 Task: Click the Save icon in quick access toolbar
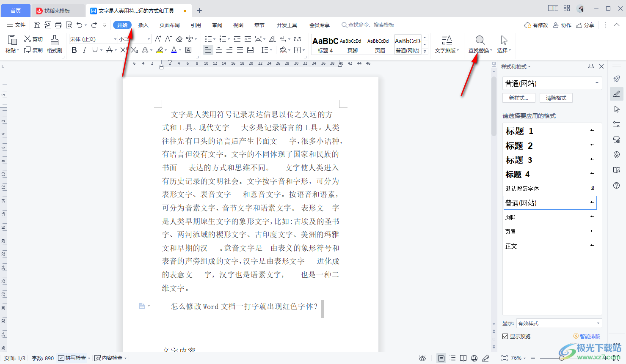coord(37,25)
